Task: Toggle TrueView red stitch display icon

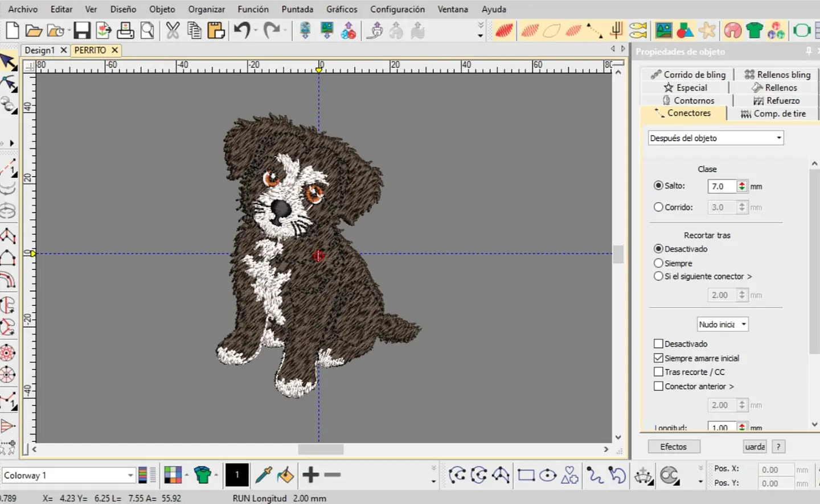Action: (504, 30)
